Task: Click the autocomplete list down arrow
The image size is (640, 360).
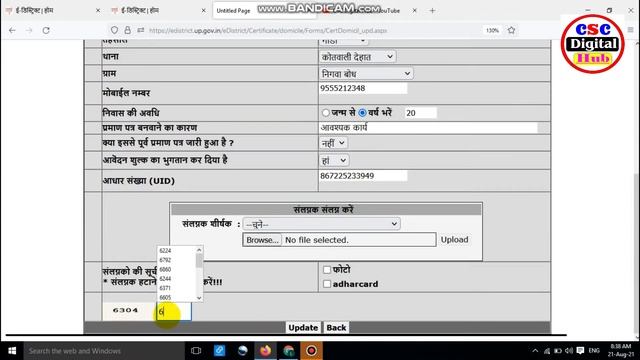Action: coord(199,298)
